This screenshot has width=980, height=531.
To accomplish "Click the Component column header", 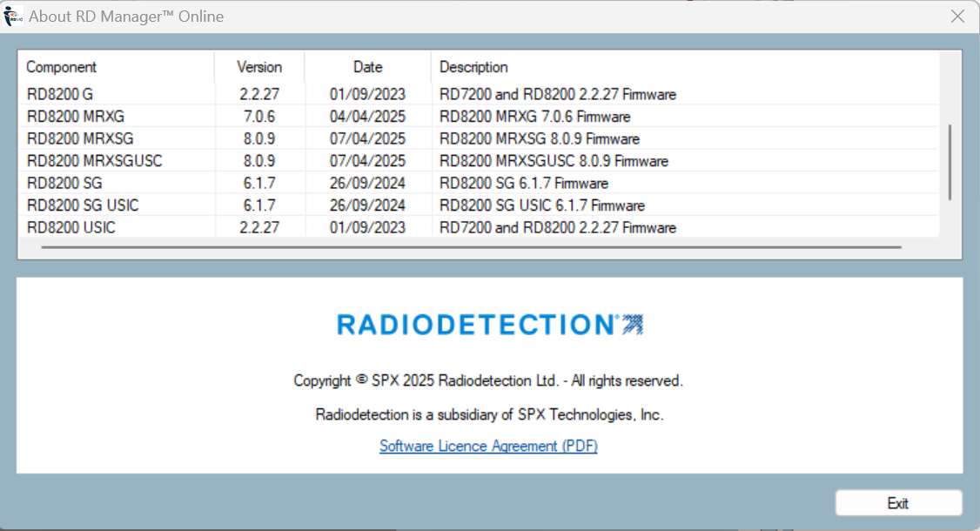I will pos(61,67).
